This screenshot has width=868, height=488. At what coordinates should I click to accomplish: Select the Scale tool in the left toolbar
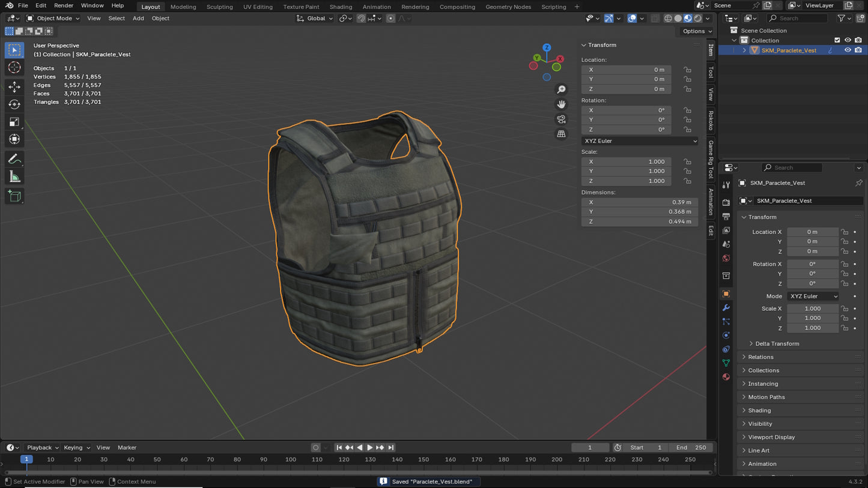point(14,122)
